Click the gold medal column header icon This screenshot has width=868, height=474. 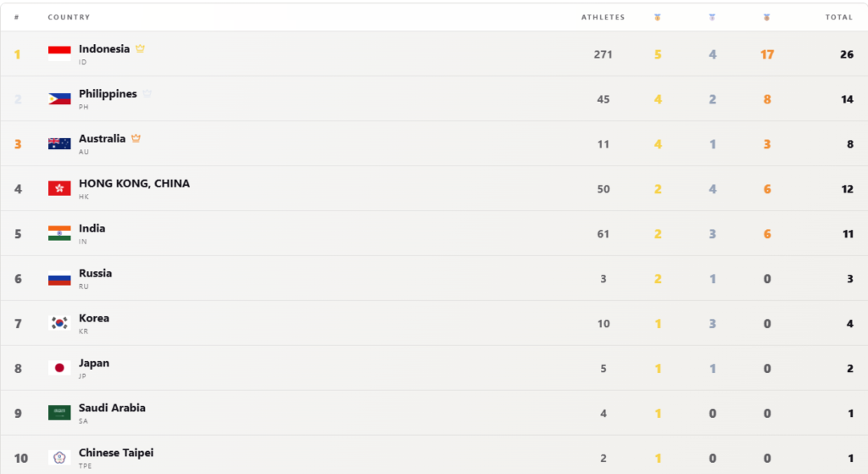click(x=657, y=17)
